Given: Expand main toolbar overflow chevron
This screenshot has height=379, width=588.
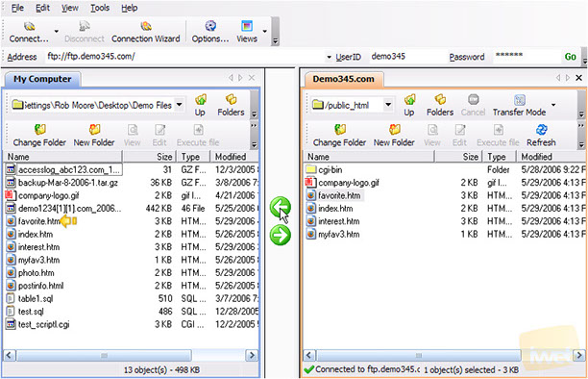Looking at the screenshot, I should click(275, 41).
